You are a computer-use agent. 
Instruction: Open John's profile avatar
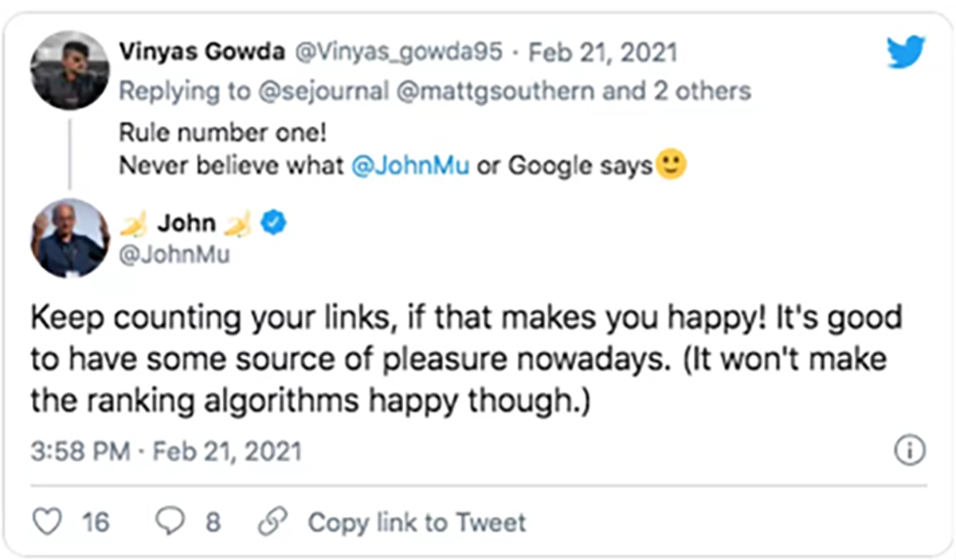click(69, 237)
